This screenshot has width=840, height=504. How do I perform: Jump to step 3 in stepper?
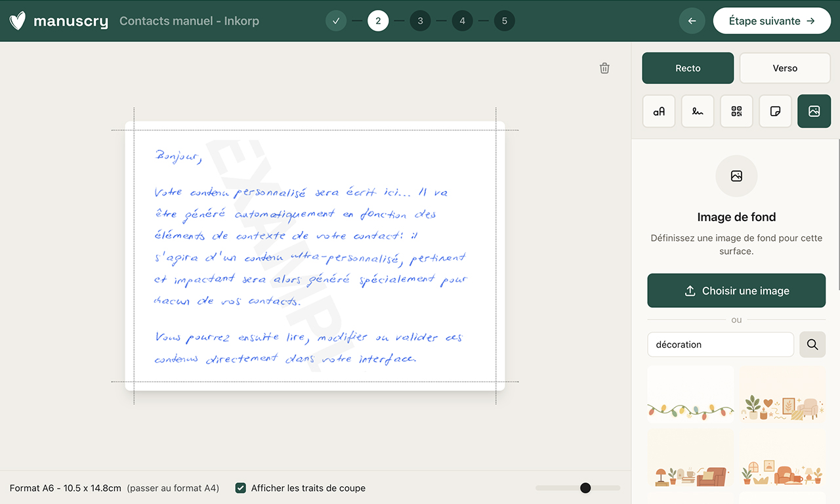click(x=420, y=21)
